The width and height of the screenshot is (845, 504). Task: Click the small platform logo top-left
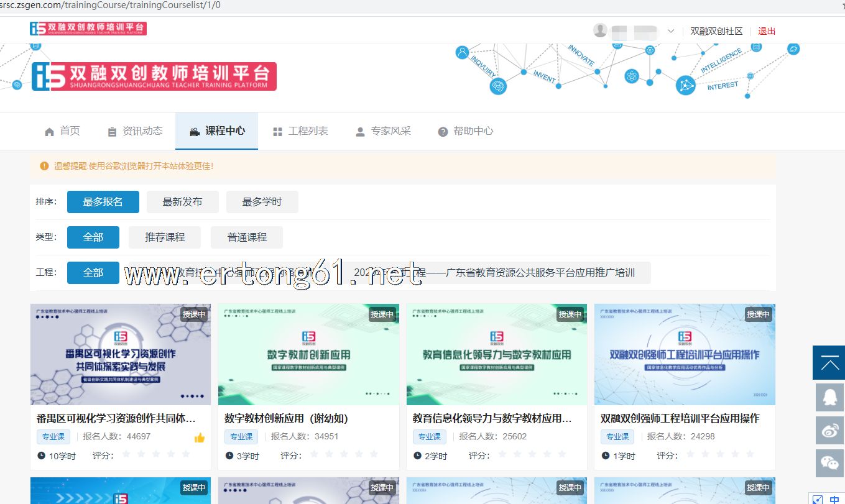pos(88,29)
